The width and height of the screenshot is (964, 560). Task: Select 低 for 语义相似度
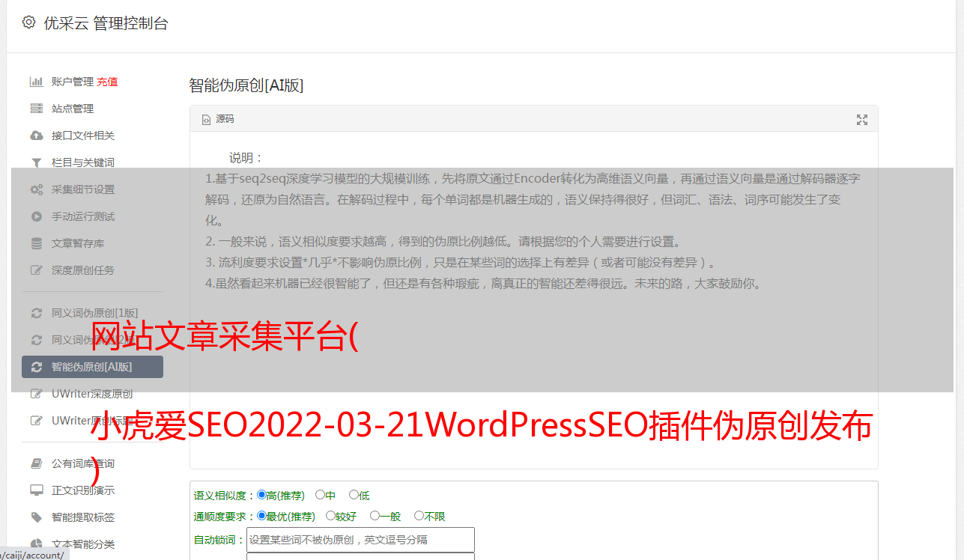click(x=354, y=495)
